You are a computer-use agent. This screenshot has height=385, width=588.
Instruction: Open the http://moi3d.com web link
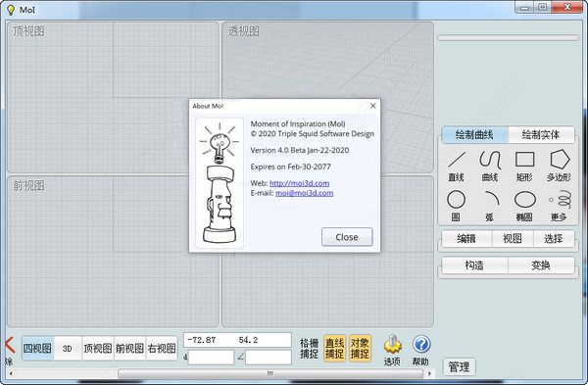point(299,183)
